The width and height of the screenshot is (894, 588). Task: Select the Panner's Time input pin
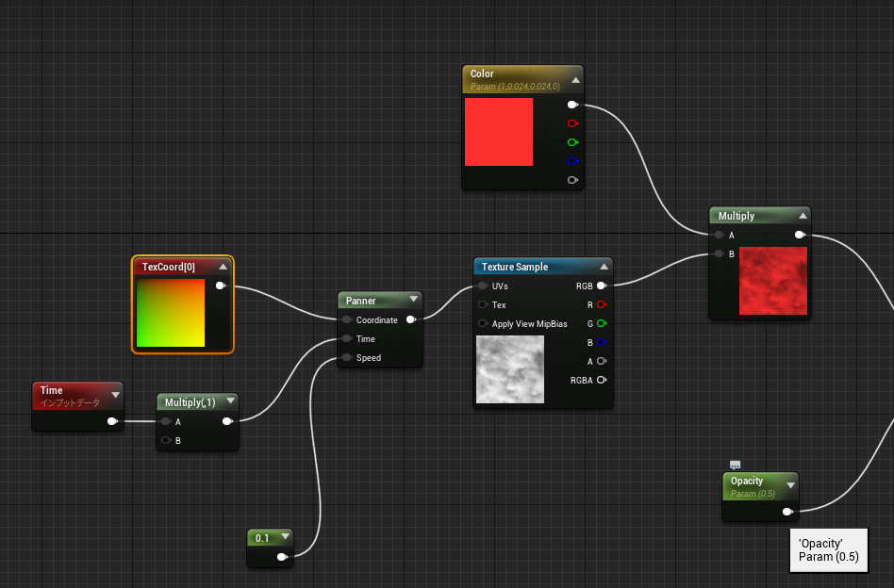click(x=347, y=339)
